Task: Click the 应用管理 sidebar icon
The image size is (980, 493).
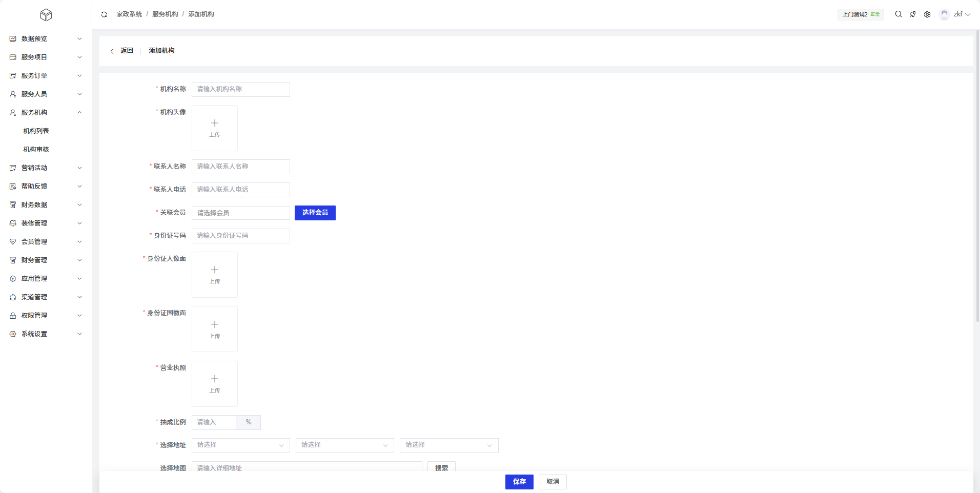Action: tap(13, 279)
